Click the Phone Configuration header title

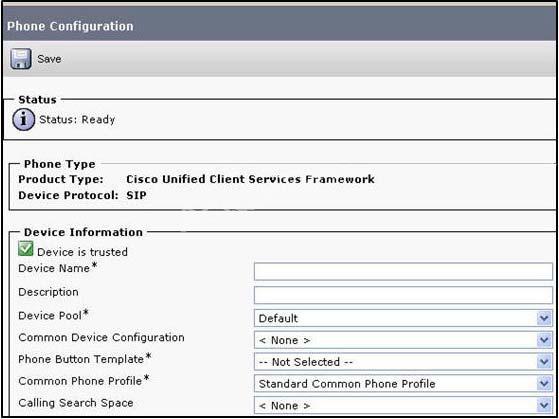70,26
